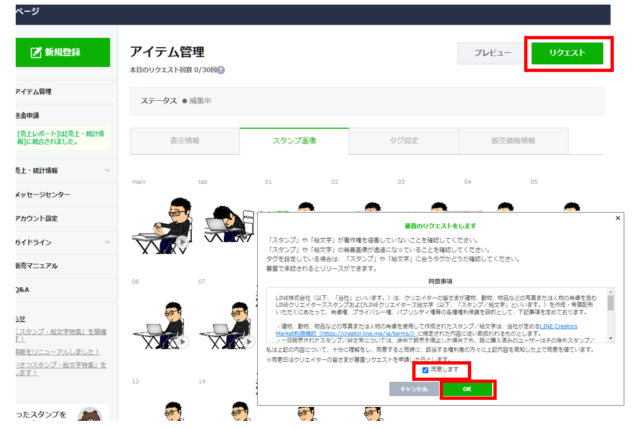This screenshot has height=428, width=640.
Task: Play the 06 sticker animation
Action: [182, 342]
